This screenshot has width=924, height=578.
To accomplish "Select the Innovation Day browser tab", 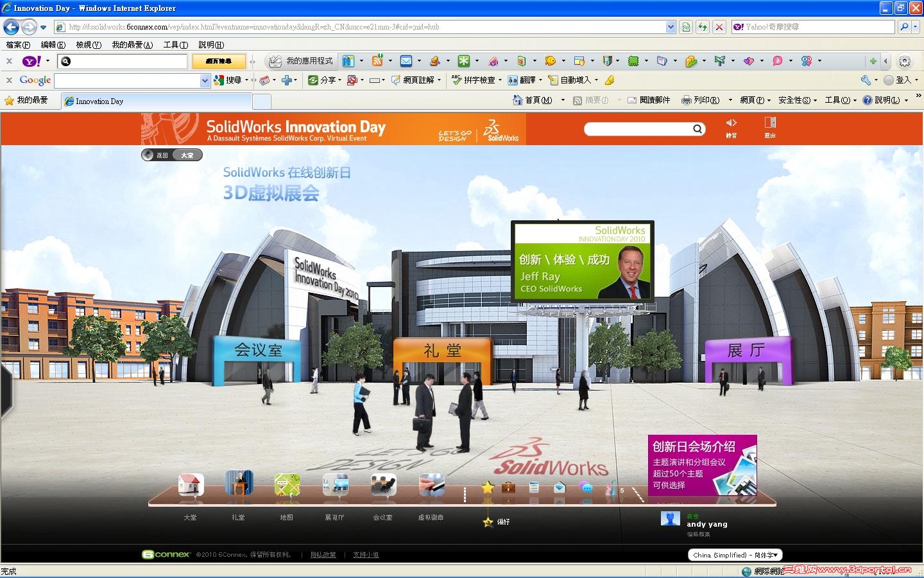I will click(157, 101).
